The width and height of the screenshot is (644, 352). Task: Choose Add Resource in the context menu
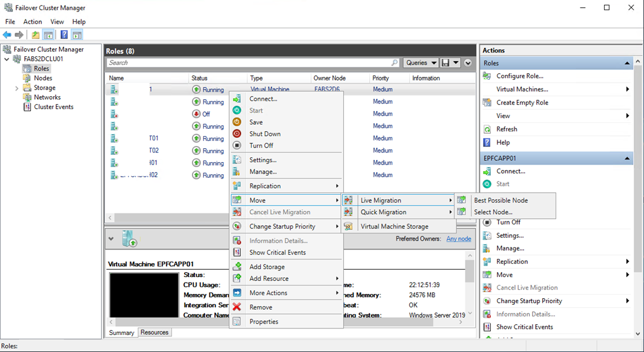pos(286,278)
